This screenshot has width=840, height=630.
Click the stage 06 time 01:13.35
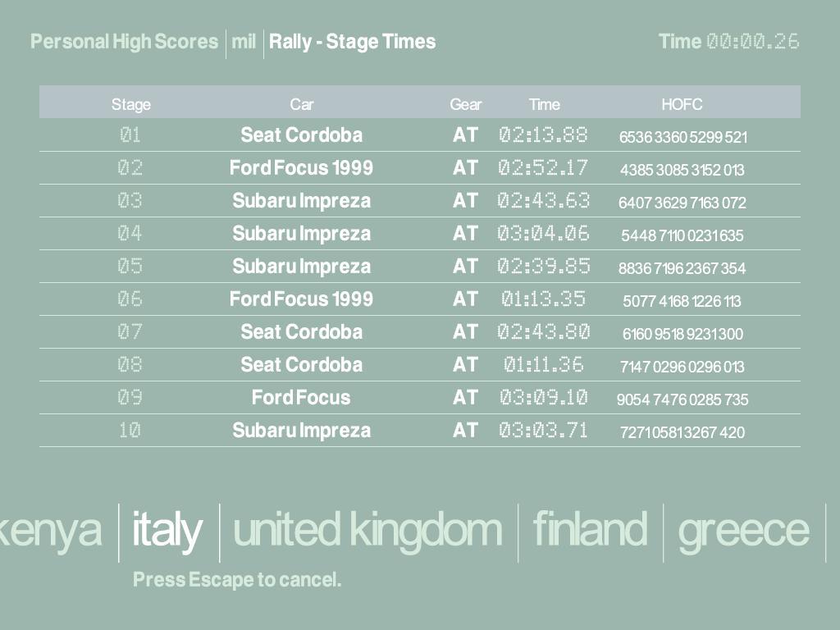tap(544, 299)
